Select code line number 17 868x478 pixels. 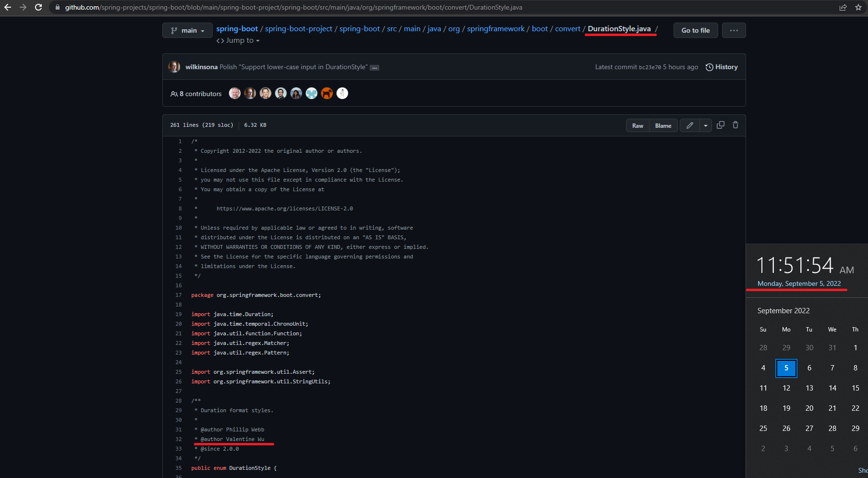(x=179, y=295)
